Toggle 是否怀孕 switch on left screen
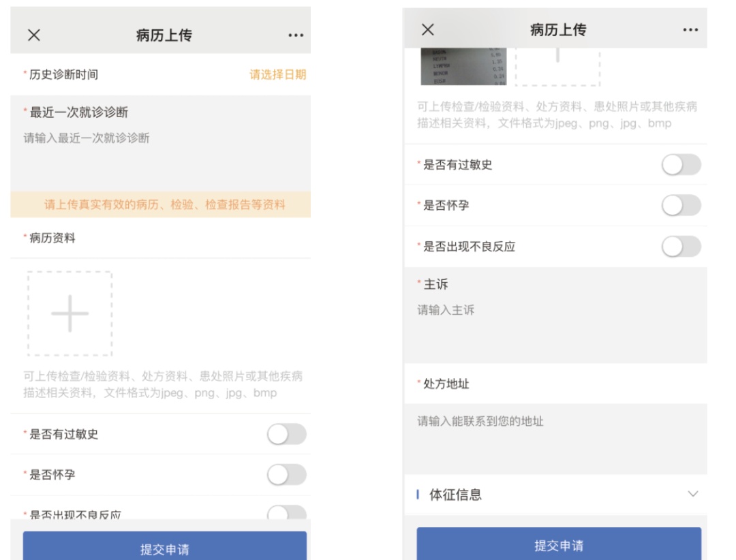736x560 pixels. [286, 475]
